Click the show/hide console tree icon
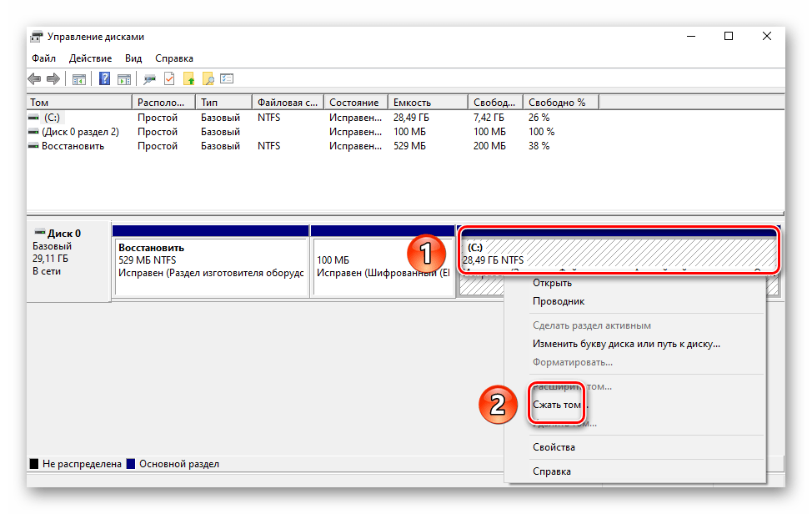 79,79
